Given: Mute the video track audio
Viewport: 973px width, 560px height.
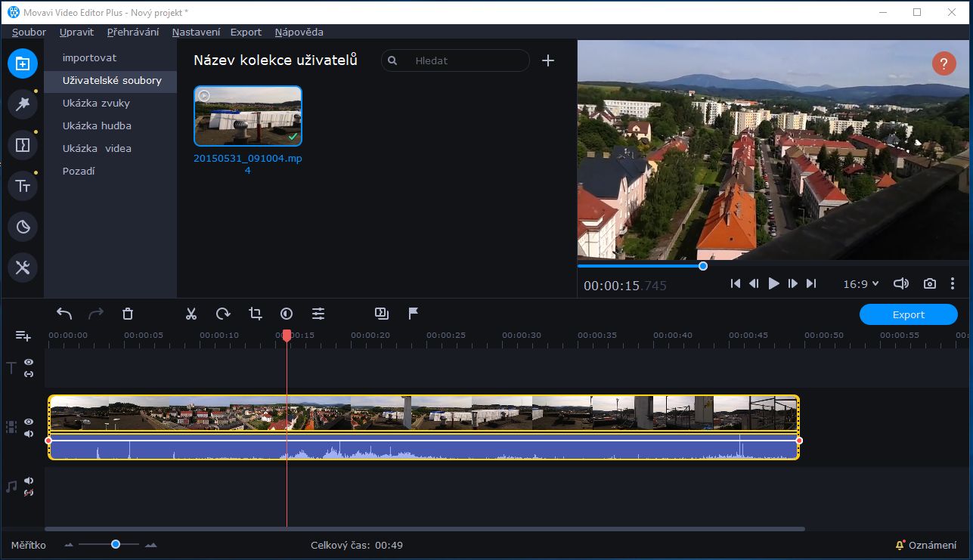Looking at the screenshot, I should pyautogui.click(x=28, y=433).
